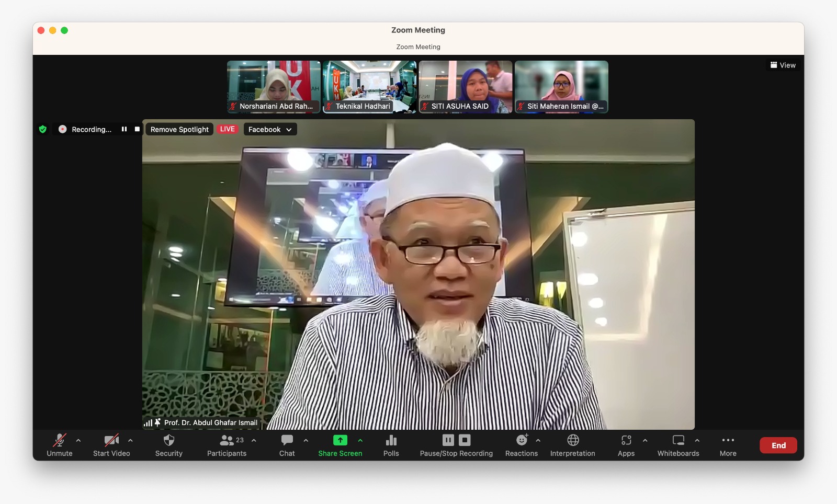
Task: Open Polls from the toolbar
Action: coord(391,440)
